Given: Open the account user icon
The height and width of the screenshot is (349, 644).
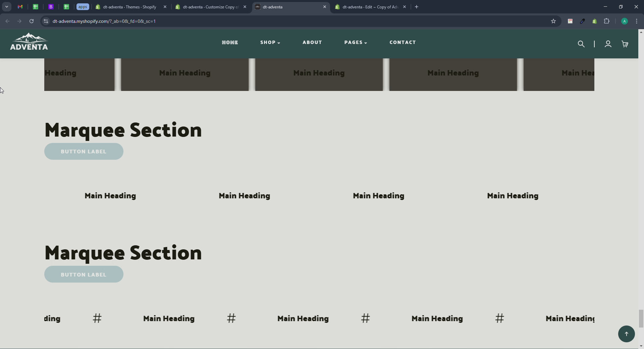Looking at the screenshot, I should pyautogui.click(x=608, y=44).
